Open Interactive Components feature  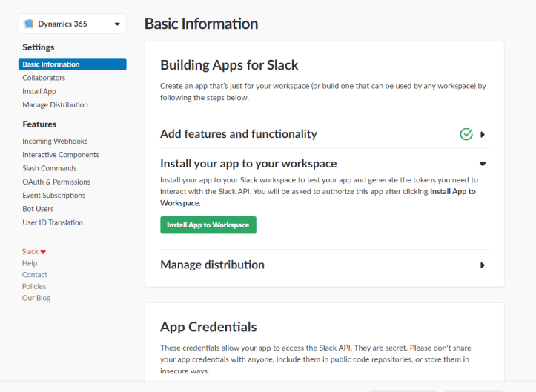pos(61,155)
